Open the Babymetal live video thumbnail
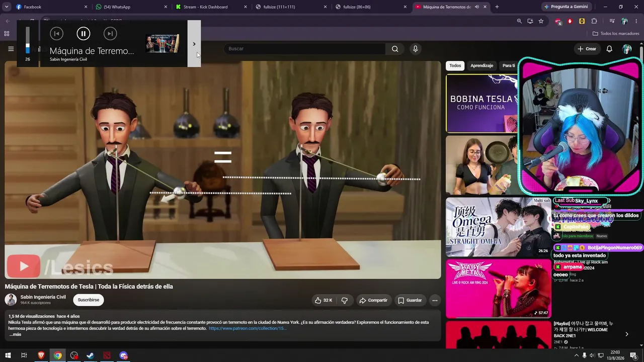The image size is (644, 362). (498, 289)
